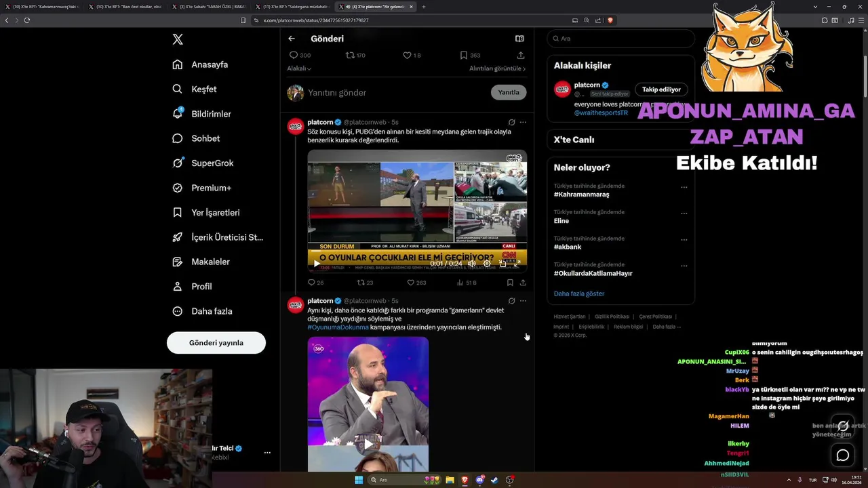Screen dimensions: 868x488
Task: Go to Profil page
Action: tap(192, 286)
